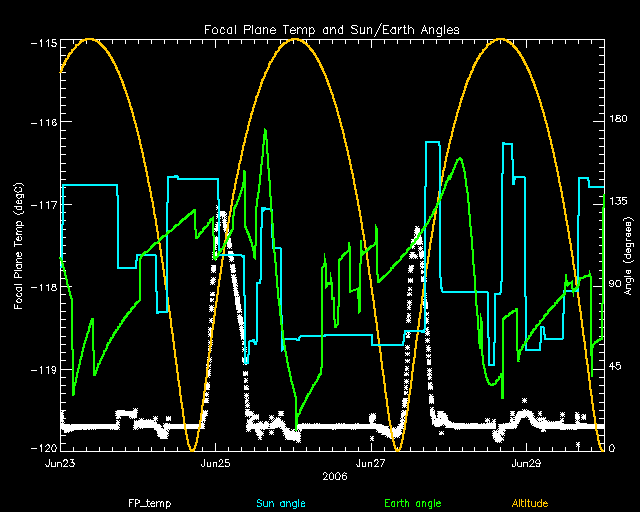This screenshot has width=640, height=512.
Task: Select the Jun29 date label
Action: click(527, 464)
